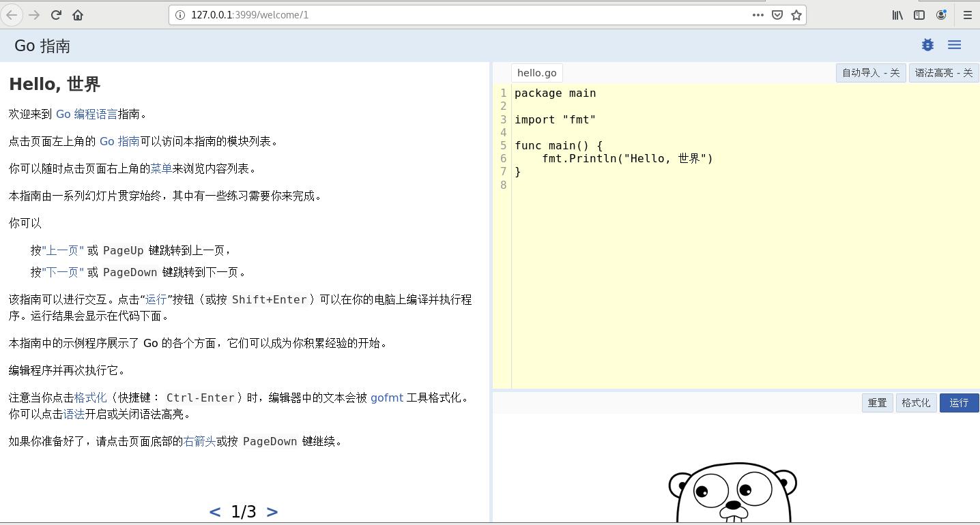Click the "下一页" link
Screen dimensions: 980x525
[x=63, y=272]
